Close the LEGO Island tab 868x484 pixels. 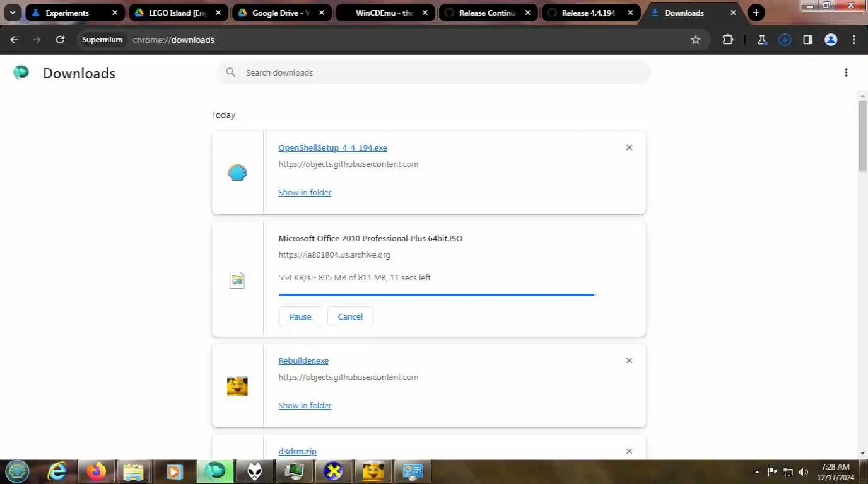[x=218, y=13]
